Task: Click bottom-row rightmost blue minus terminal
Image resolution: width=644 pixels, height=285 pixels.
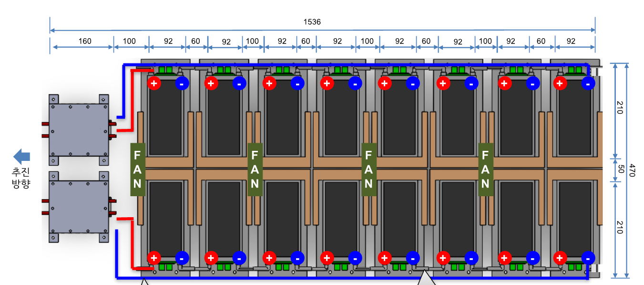Action: [588, 258]
